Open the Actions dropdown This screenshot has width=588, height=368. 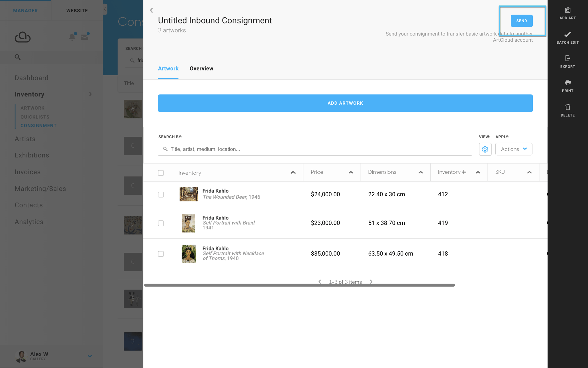point(513,149)
